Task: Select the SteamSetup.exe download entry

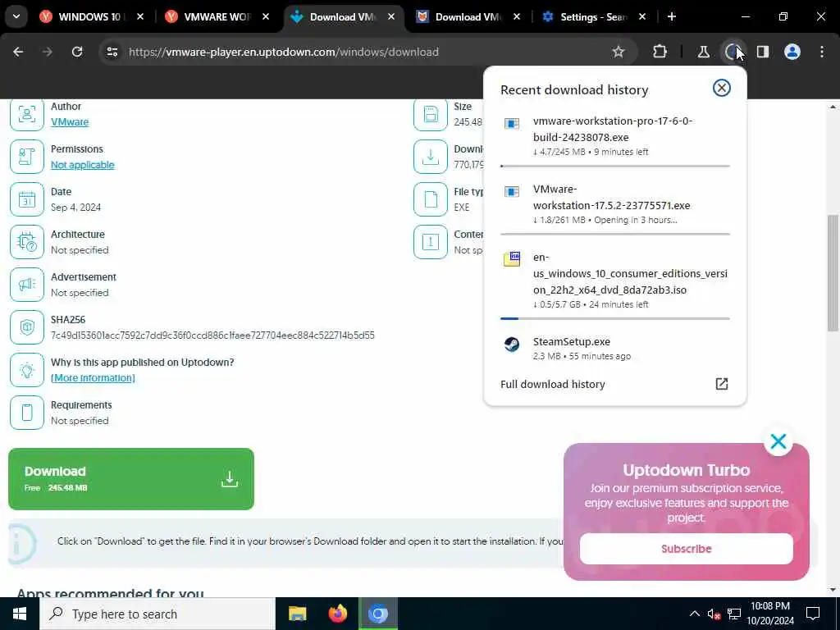Action: (x=615, y=348)
